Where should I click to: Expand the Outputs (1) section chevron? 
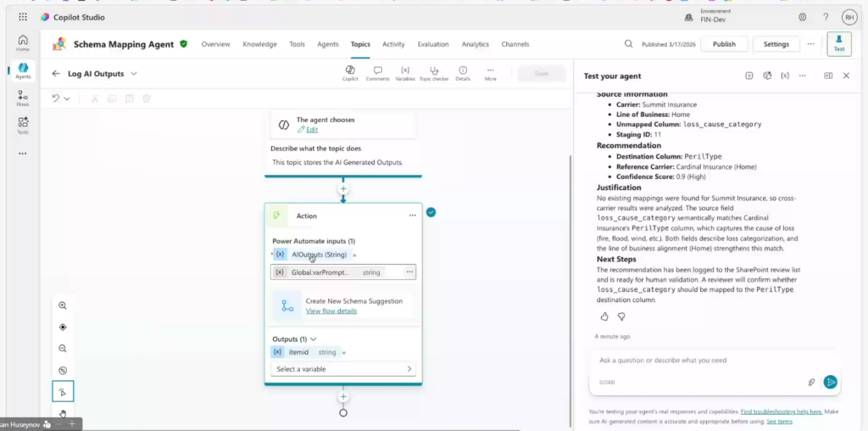click(x=314, y=339)
